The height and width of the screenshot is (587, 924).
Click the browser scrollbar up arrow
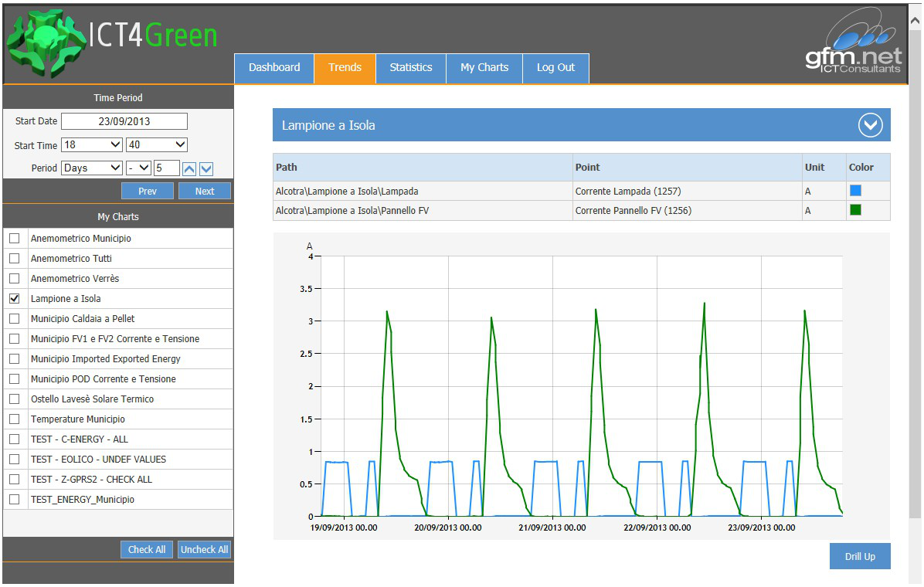[916, 19]
